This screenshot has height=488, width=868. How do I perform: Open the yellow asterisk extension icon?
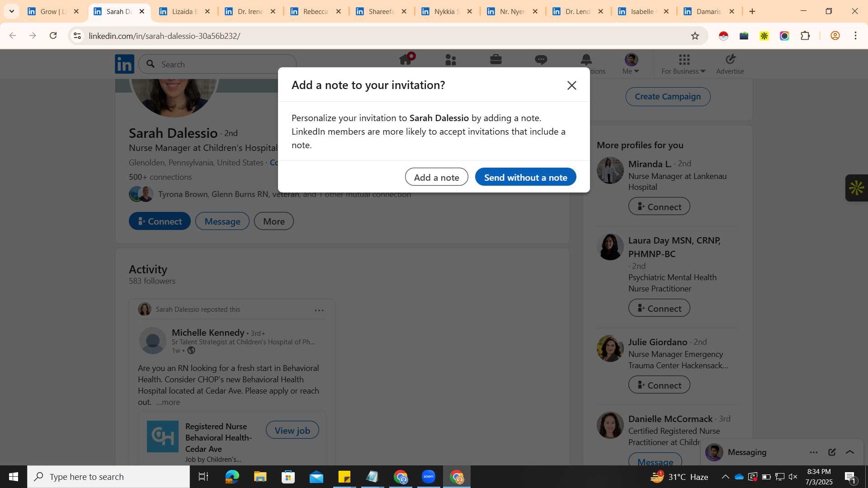pyautogui.click(x=764, y=36)
